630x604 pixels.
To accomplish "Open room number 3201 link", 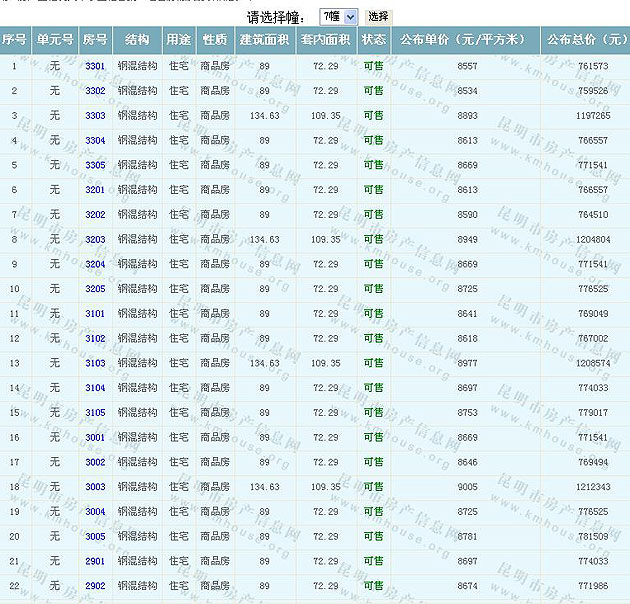I will click(x=95, y=190).
